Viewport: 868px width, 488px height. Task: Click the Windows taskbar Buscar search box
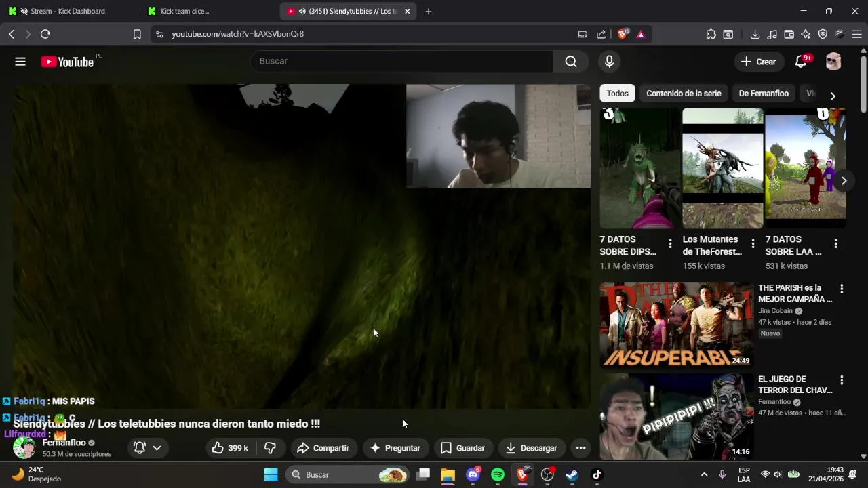[x=349, y=474]
